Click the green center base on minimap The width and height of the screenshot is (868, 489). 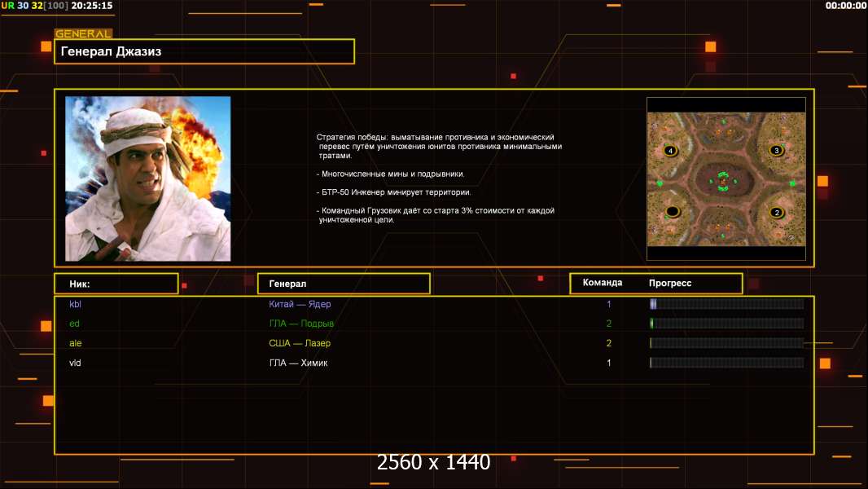pos(722,181)
